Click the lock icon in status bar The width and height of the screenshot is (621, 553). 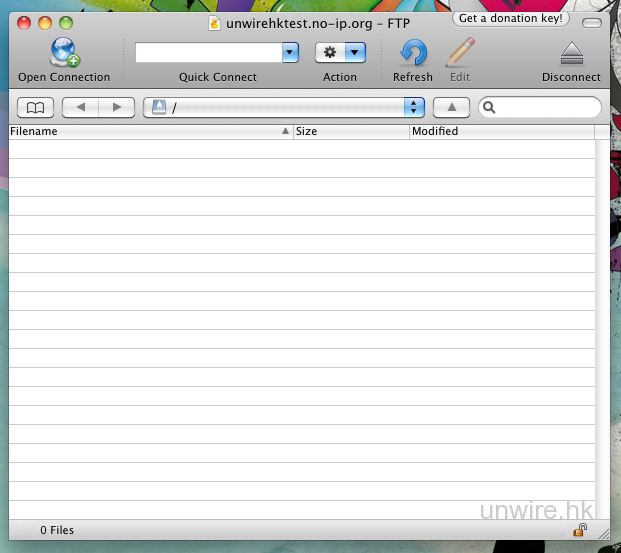(x=580, y=529)
